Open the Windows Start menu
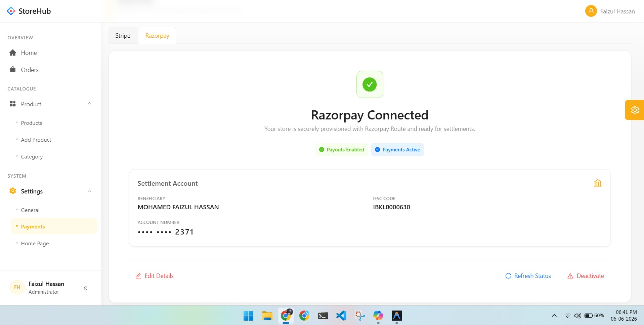Viewport: 644px width, 325px height. coord(248,316)
